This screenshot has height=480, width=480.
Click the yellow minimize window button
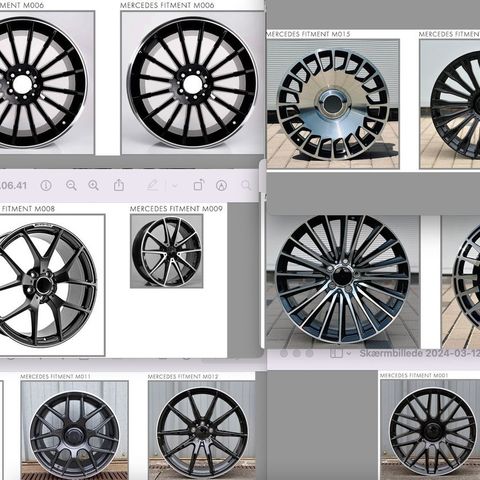(297, 353)
